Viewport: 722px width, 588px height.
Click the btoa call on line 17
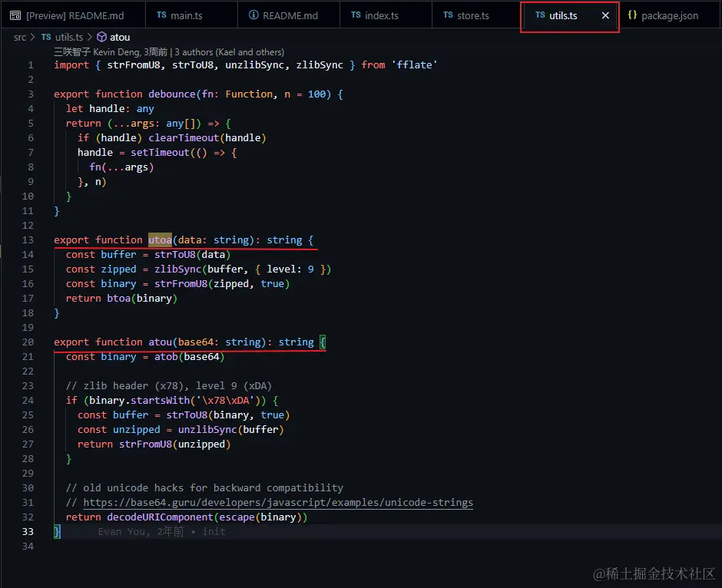[x=118, y=298]
